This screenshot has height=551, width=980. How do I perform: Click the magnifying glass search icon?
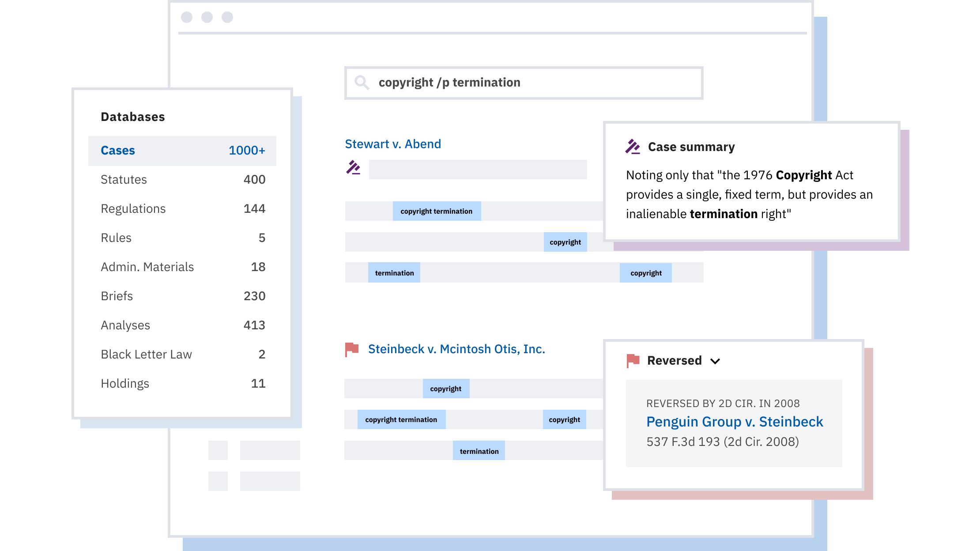point(362,82)
